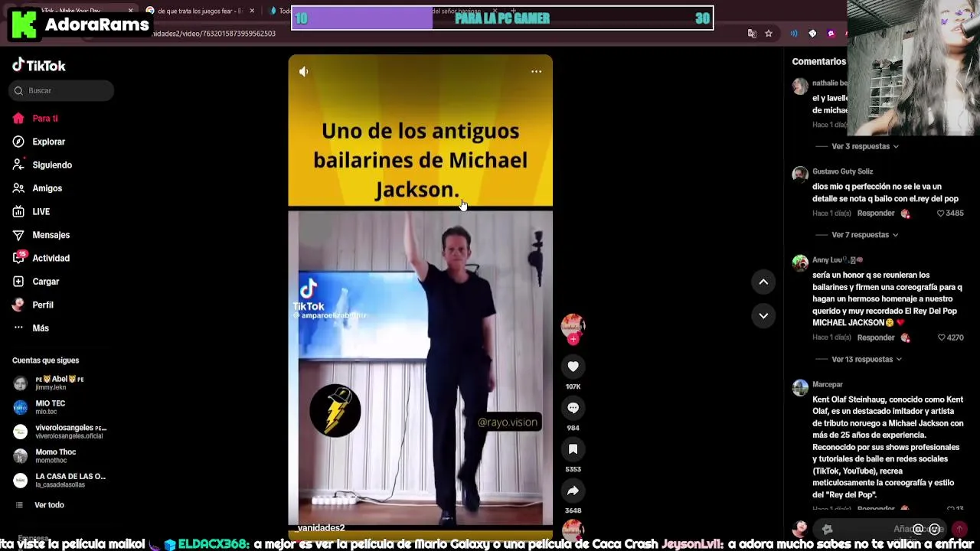Like Anny Luu comment with 4270 likes
Viewport: 980px width, 551px height.
[941, 337]
